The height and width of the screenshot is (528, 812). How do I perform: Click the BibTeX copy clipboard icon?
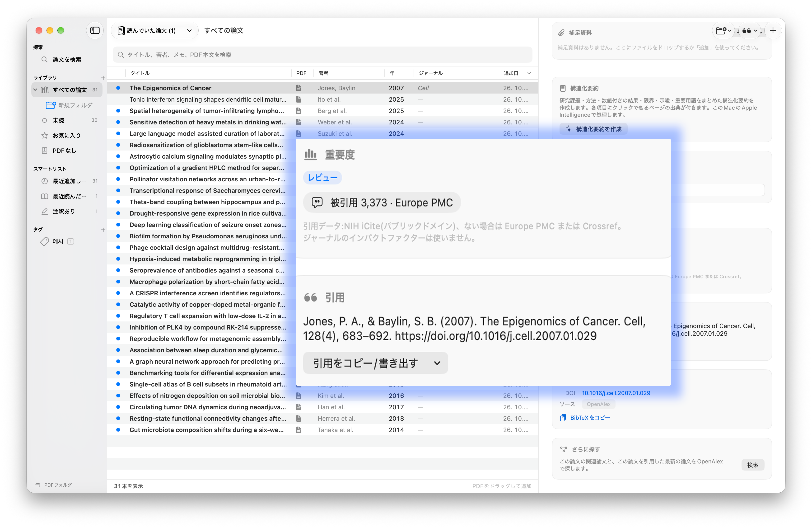tap(563, 417)
